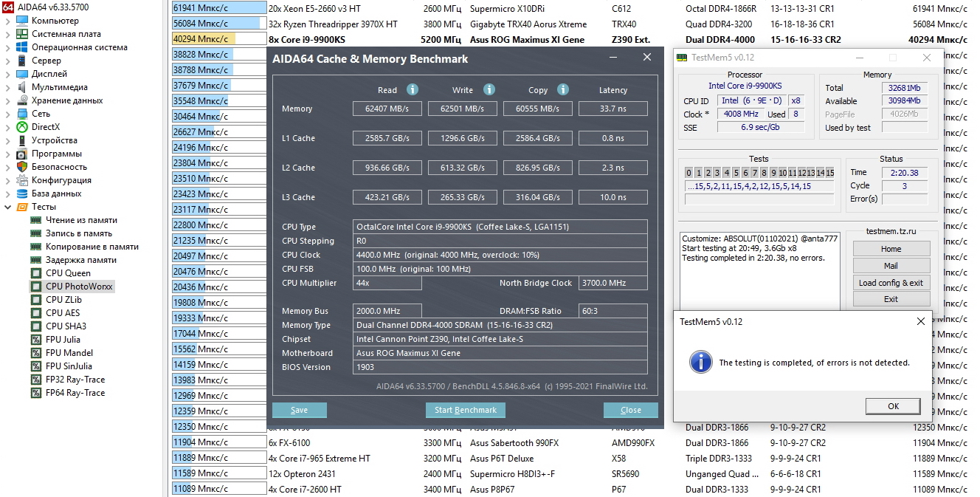Select CPU SHA3 test

tap(66, 326)
